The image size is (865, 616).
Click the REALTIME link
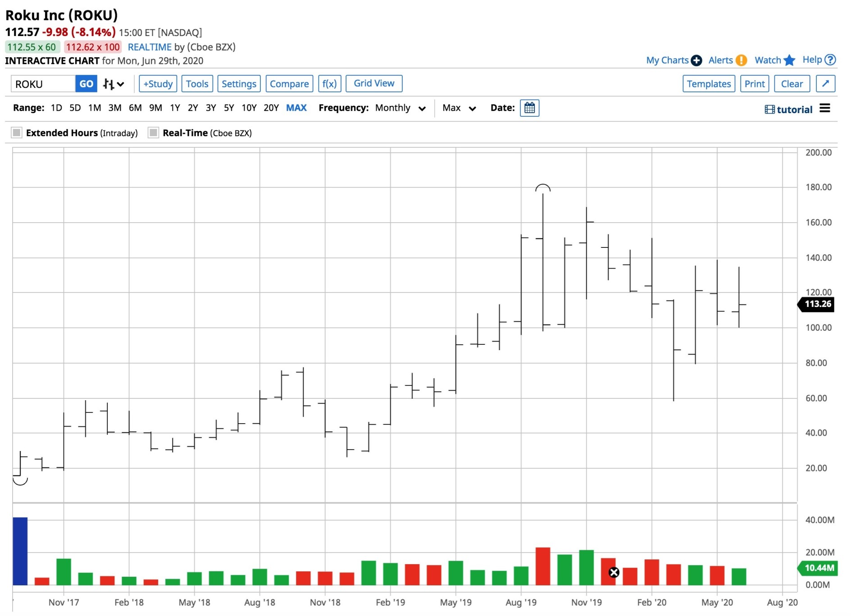(150, 47)
